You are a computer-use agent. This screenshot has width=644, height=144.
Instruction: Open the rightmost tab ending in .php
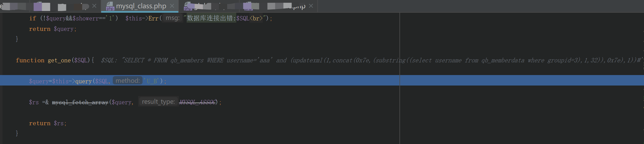pyautogui.click(x=286, y=6)
